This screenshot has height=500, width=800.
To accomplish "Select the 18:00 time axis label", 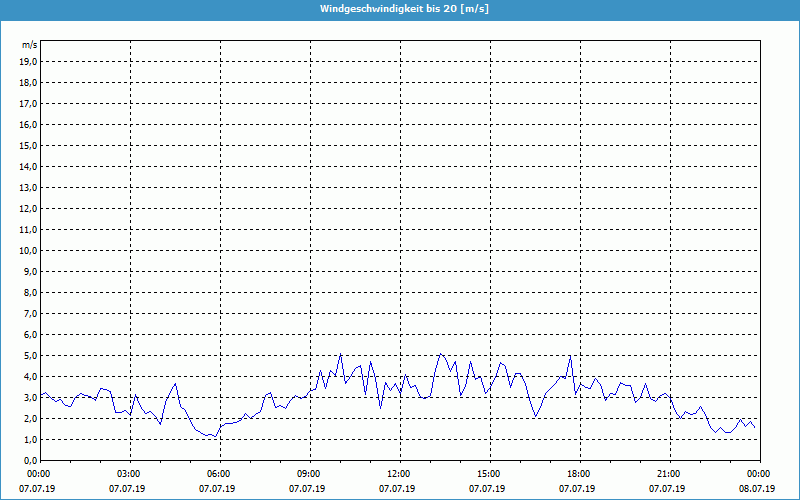I will 579,473.
